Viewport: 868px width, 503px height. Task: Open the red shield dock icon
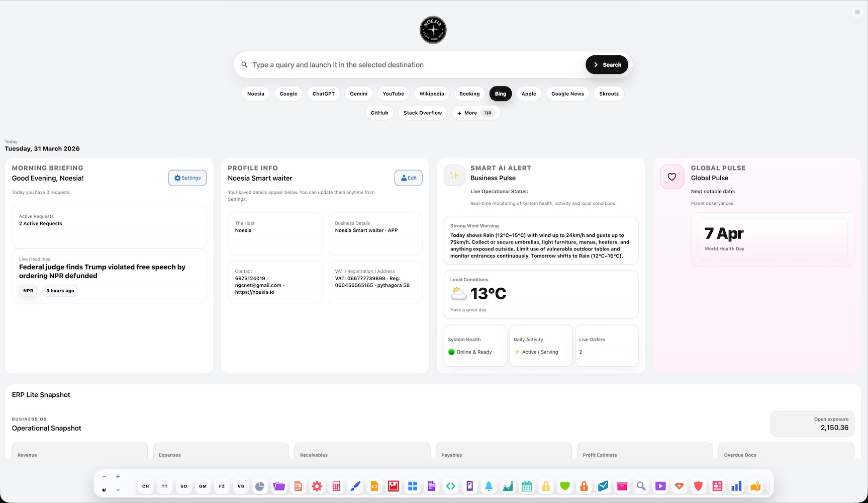click(698, 486)
